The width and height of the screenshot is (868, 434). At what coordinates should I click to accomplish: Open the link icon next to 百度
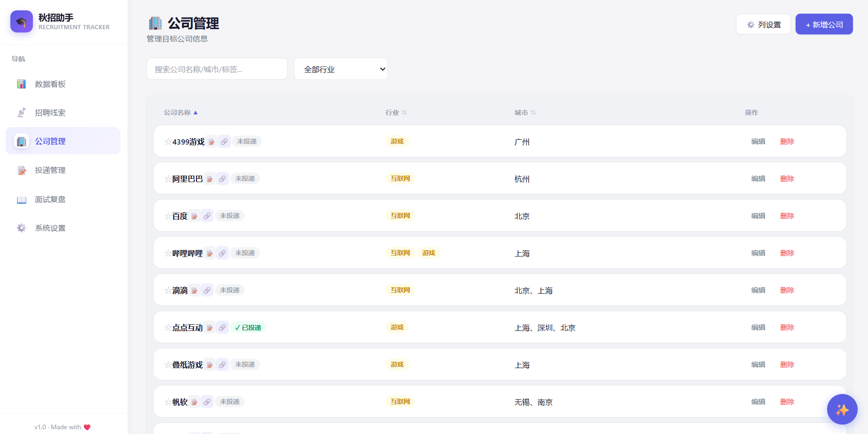point(207,216)
